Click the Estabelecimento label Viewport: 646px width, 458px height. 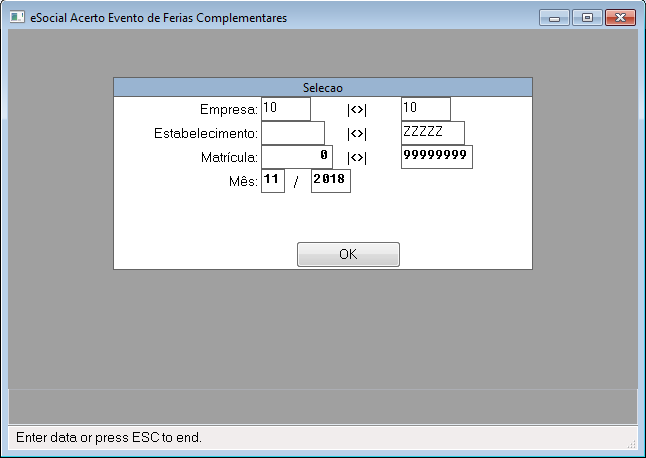[206, 133]
